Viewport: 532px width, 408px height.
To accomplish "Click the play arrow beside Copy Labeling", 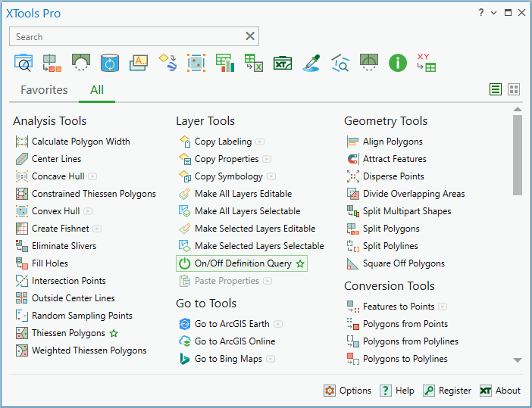I will tap(260, 142).
